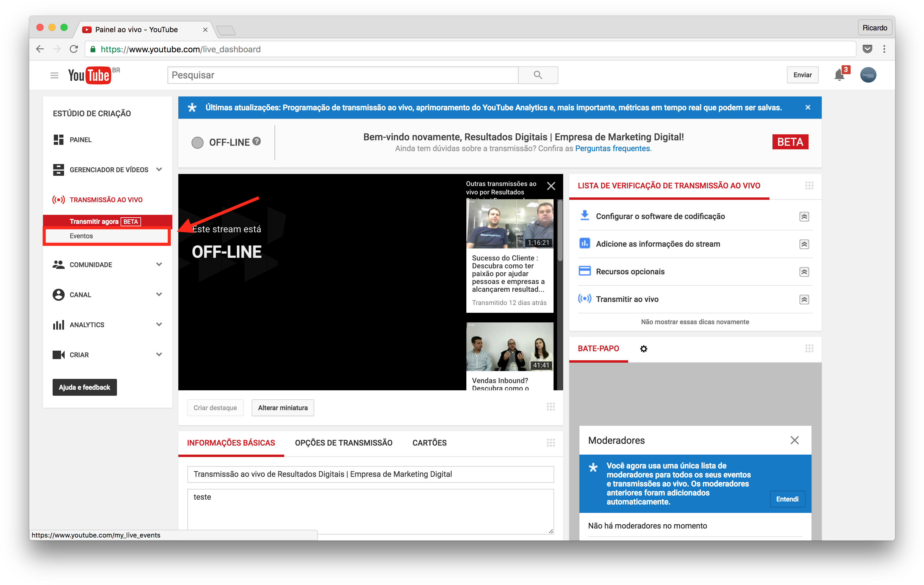Reload the page

(x=74, y=49)
